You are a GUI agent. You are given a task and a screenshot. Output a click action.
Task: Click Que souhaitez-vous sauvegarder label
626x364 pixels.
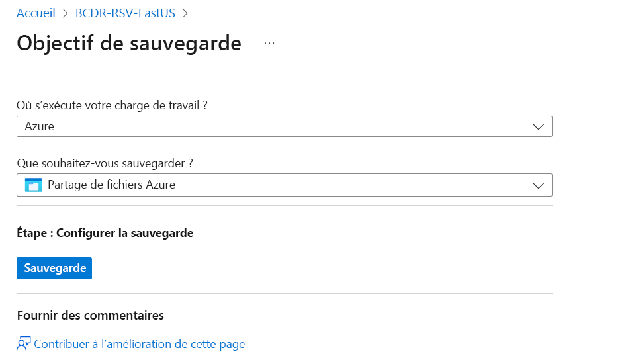click(109, 163)
